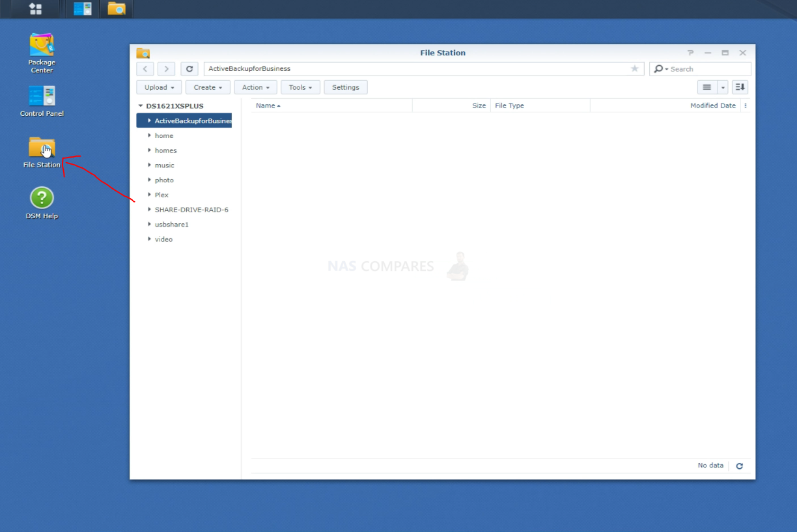Expand the SHARE-DRIVE-RAID-6 folder arrow

tap(149, 210)
